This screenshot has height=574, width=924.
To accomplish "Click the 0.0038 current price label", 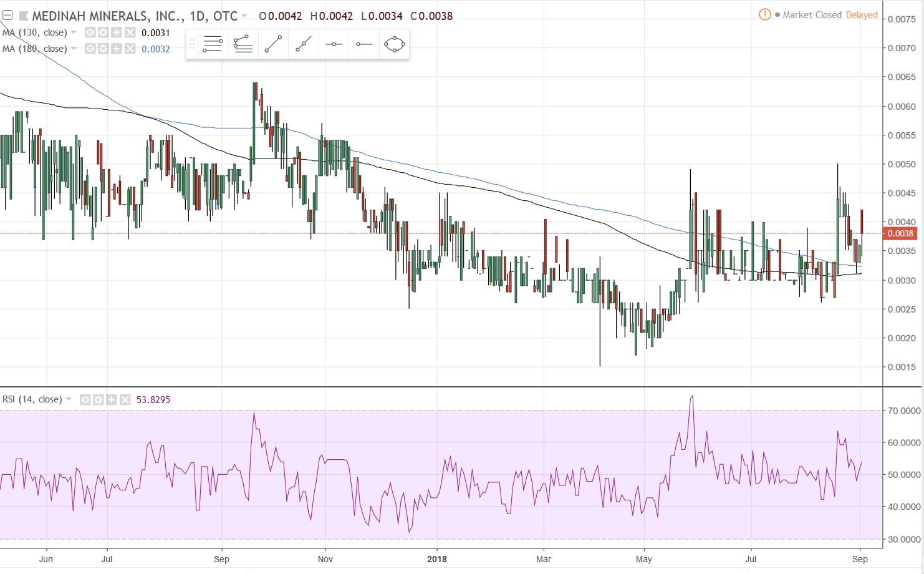I will [900, 233].
